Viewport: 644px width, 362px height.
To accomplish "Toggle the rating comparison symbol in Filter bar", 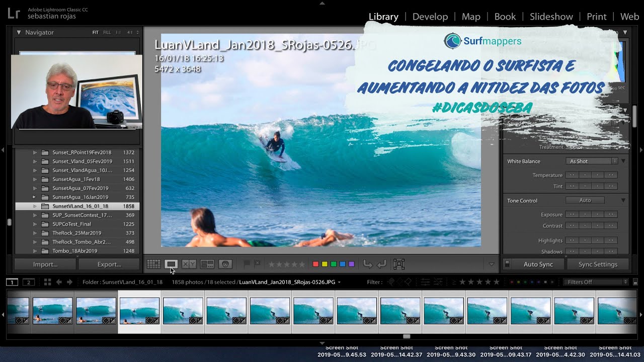I will tap(454, 282).
